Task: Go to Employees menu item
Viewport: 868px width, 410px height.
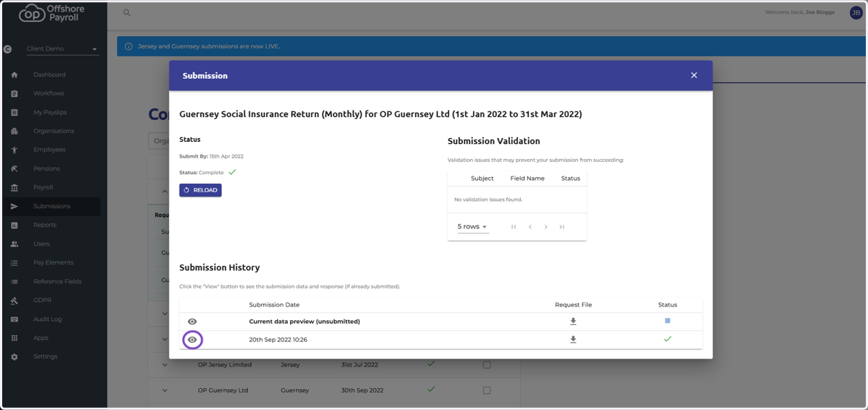Action: (49, 150)
